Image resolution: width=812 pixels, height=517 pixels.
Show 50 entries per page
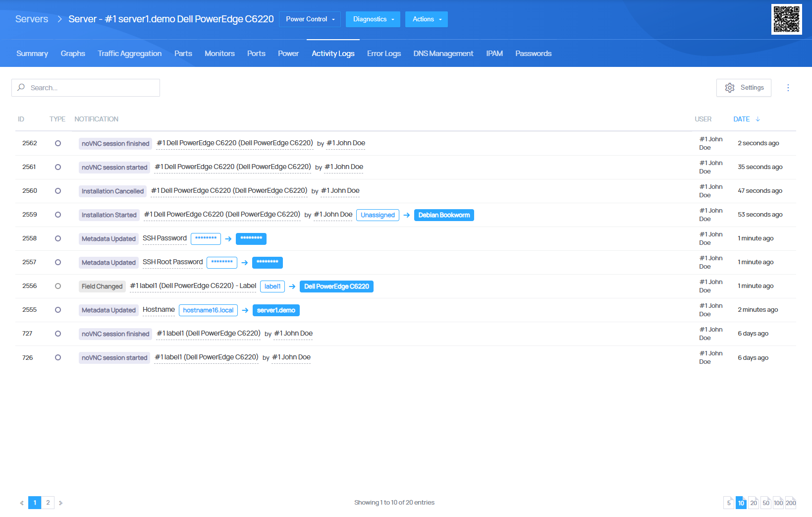[x=766, y=503]
